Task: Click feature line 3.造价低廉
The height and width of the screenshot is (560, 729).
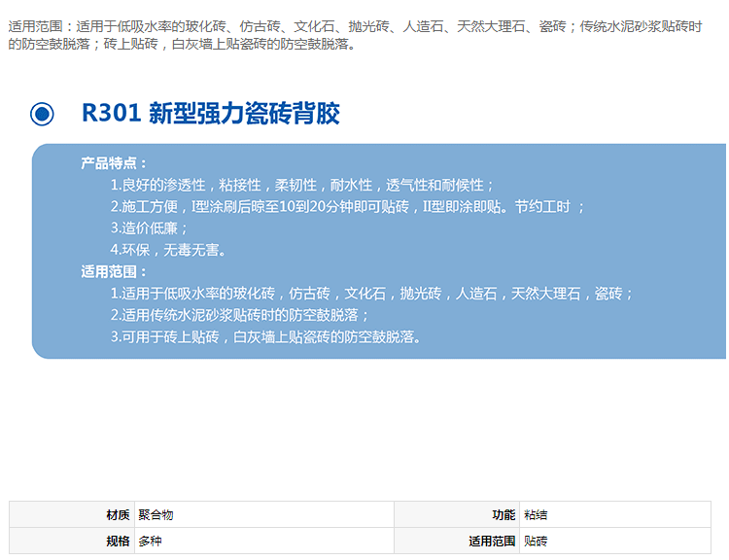Action: tap(149, 227)
